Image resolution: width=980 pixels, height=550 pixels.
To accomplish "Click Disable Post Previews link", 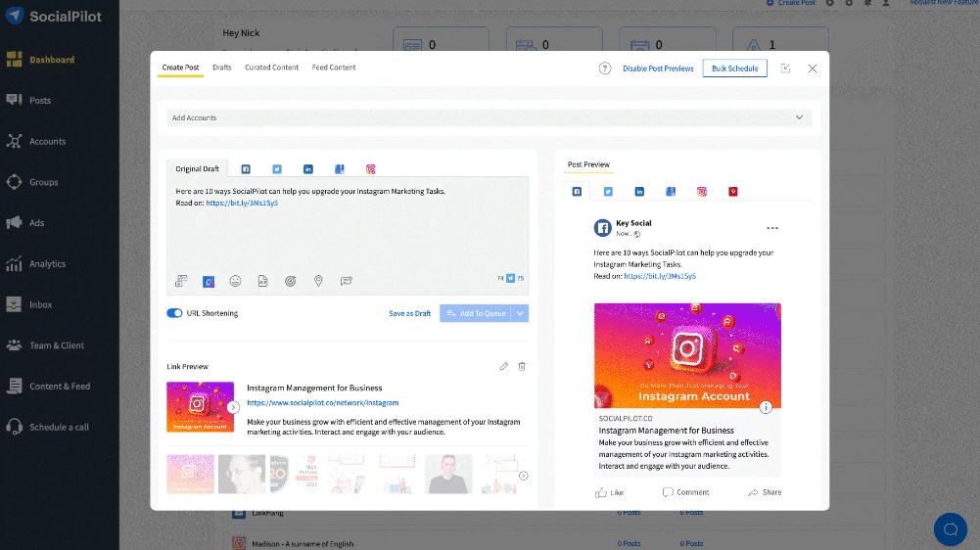I will (x=658, y=69).
